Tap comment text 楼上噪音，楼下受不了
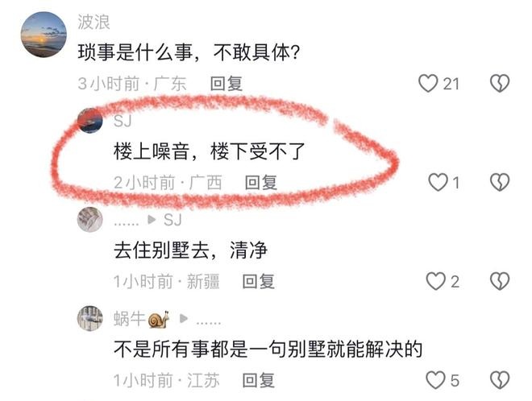This screenshot has height=401, width=532. 210,151
